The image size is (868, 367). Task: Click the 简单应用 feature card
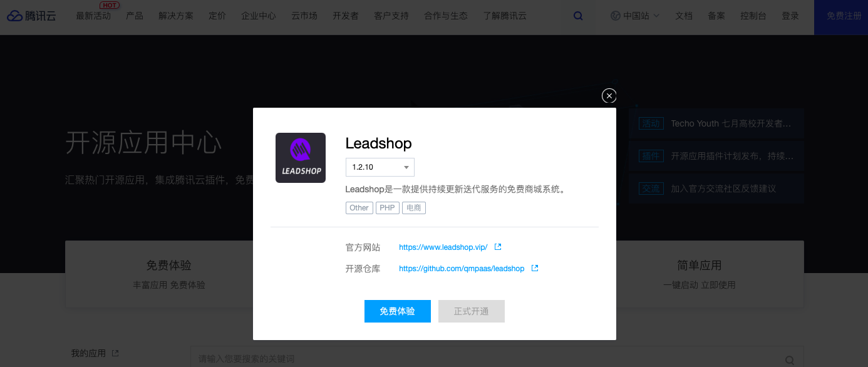pos(700,274)
